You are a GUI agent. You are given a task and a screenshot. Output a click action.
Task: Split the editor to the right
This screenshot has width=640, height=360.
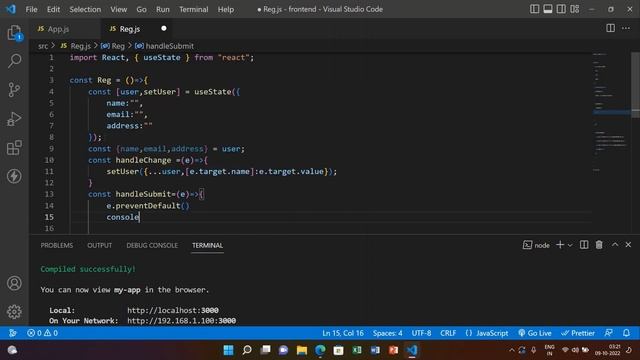pyautogui.click(x=611, y=28)
